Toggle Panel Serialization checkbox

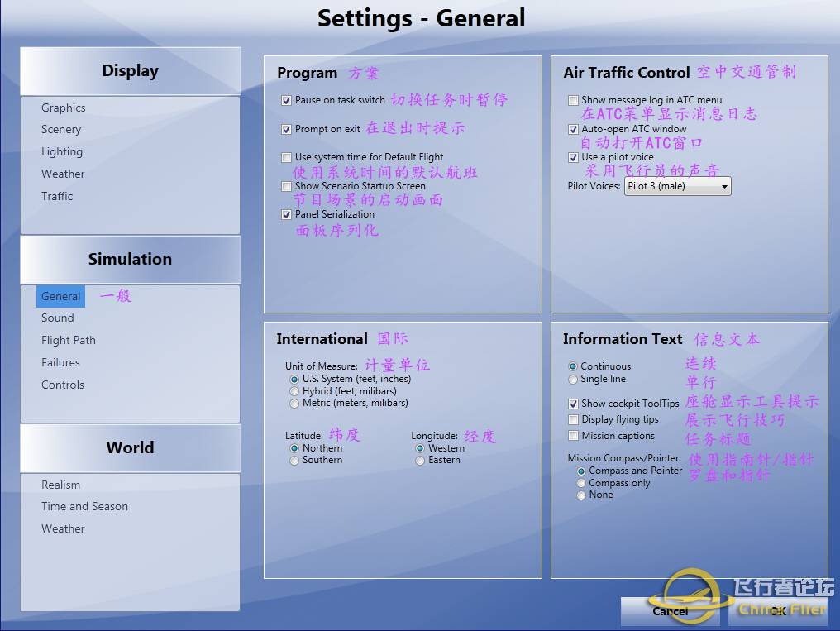click(287, 214)
